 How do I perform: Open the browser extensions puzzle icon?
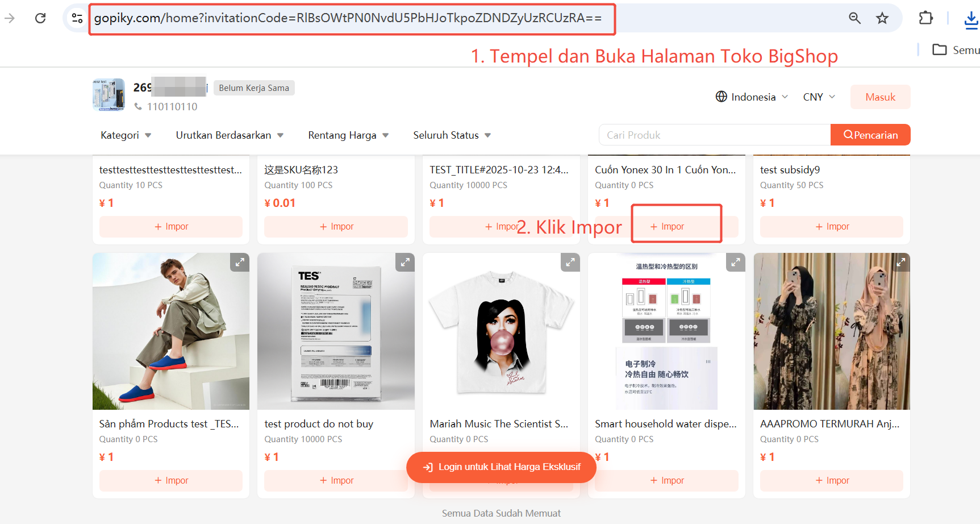926,18
